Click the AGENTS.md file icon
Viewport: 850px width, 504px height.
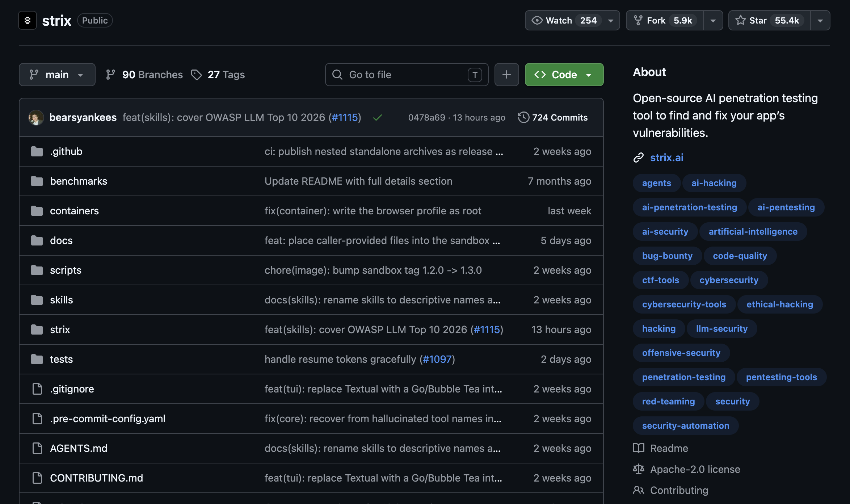(x=37, y=448)
